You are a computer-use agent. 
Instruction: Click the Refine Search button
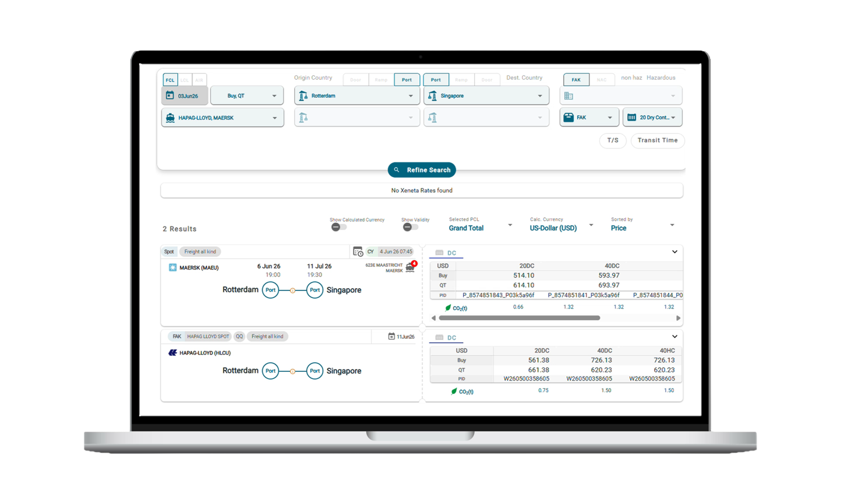[x=422, y=170]
